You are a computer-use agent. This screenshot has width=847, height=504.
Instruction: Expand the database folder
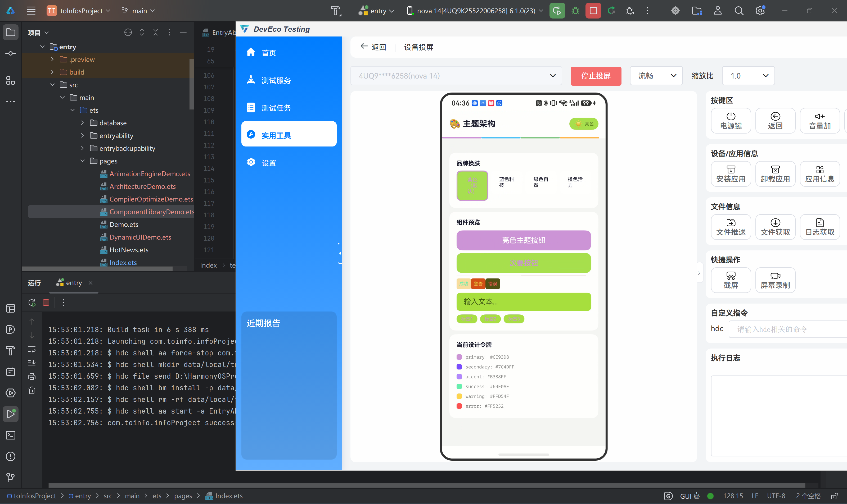pyautogui.click(x=82, y=123)
